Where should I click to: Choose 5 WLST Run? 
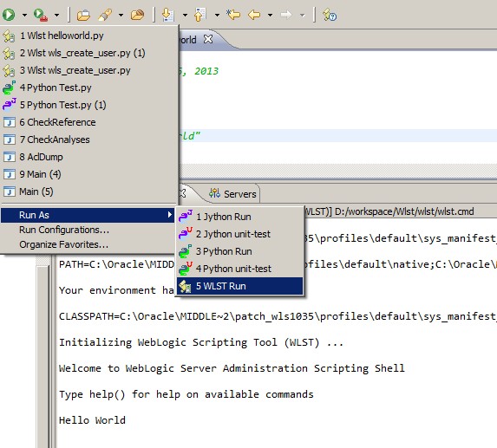point(240,286)
